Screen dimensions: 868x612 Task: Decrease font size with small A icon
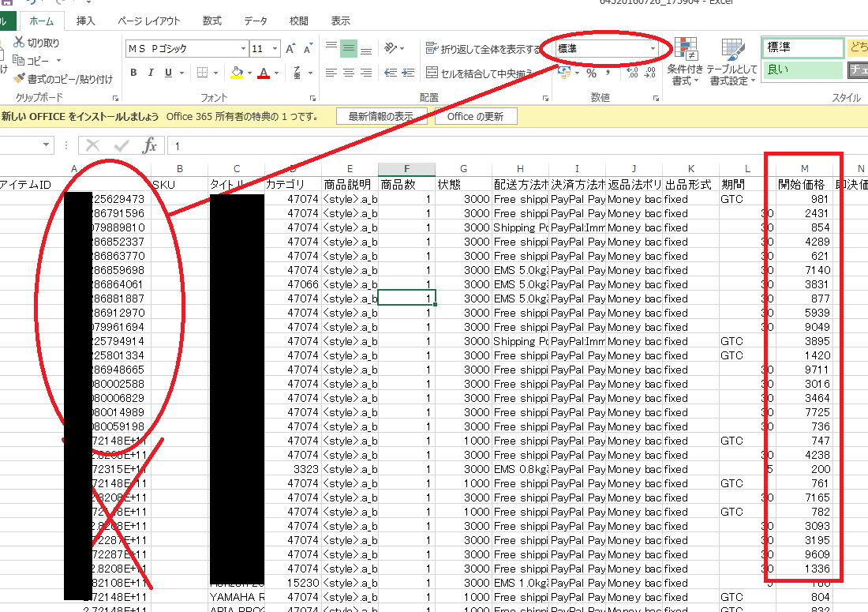[x=309, y=48]
